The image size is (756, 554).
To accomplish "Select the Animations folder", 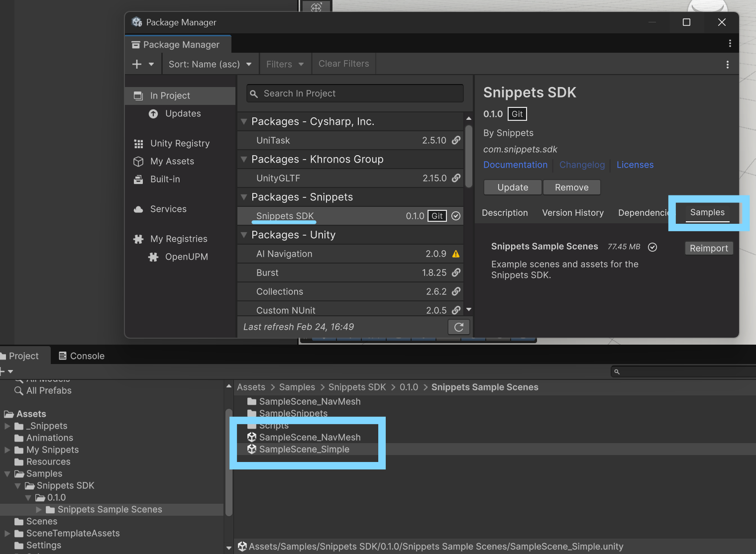I will 50,438.
